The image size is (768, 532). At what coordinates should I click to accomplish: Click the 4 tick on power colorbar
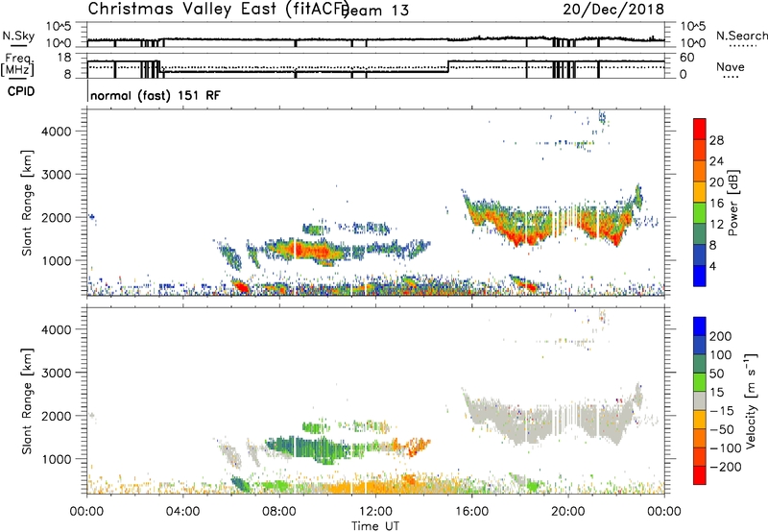712,266
